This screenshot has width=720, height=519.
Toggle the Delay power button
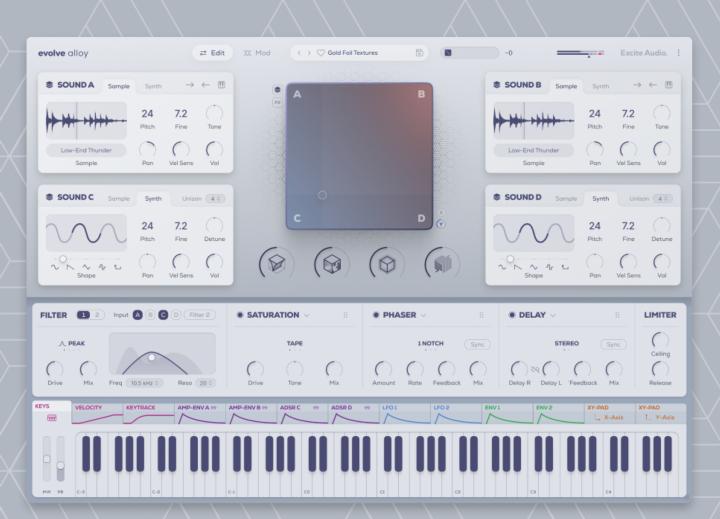(512, 315)
